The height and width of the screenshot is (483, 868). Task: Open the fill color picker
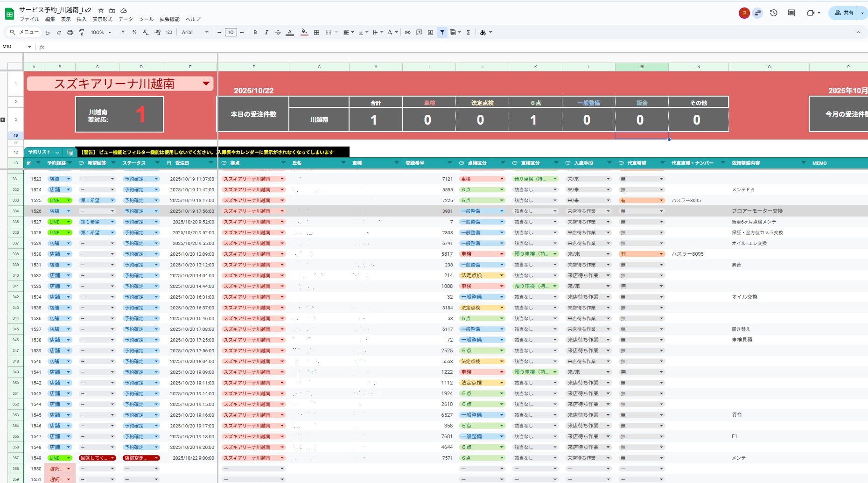(304, 33)
